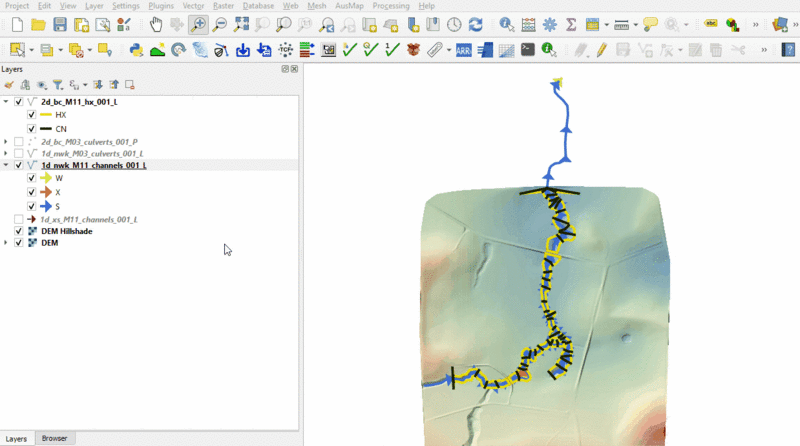Click the Filter Legend funnel icon
The width and height of the screenshot is (800, 446).
57,85
